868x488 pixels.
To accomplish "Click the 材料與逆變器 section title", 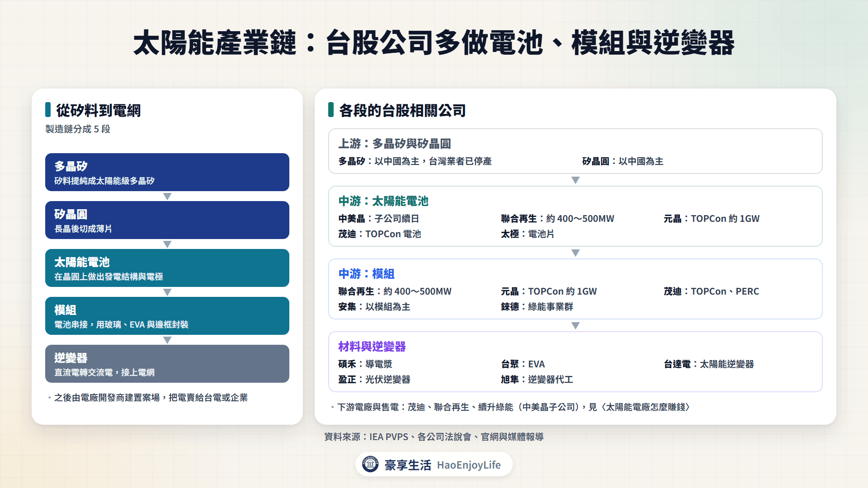I will click(372, 347).
